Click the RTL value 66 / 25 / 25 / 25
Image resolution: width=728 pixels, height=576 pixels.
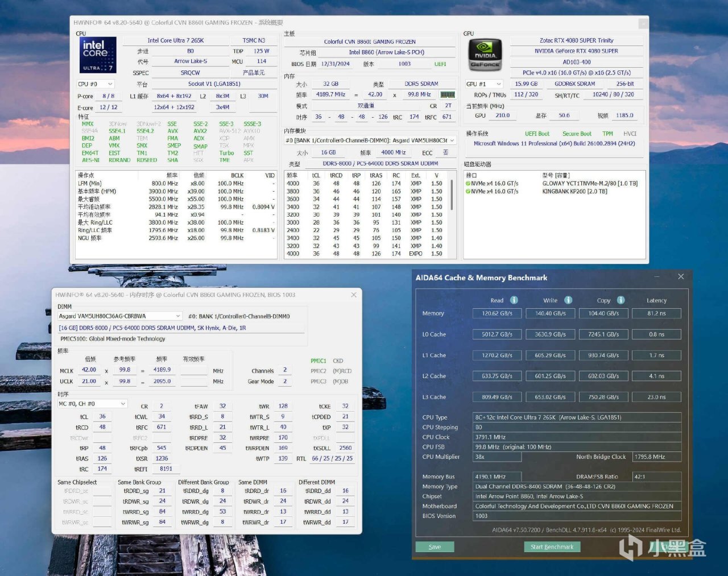point(332,458)
